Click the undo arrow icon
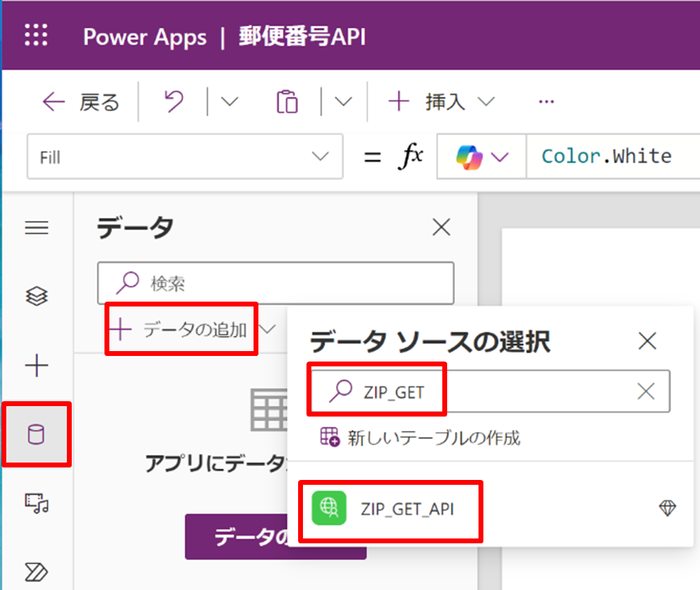The width and height of the screenshot is (700, 590). pyautogui.click(x=173, y=102)
